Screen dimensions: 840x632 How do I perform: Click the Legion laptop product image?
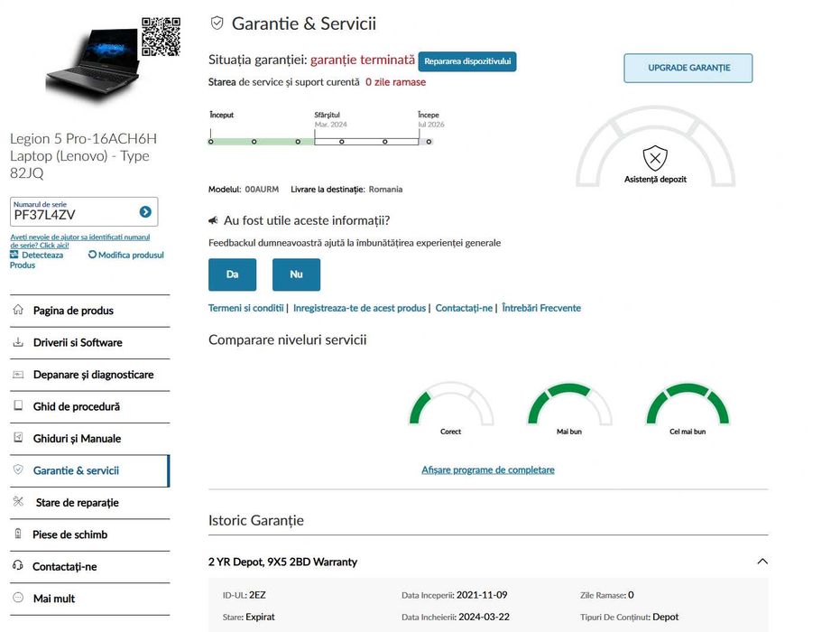pos(94,64)
